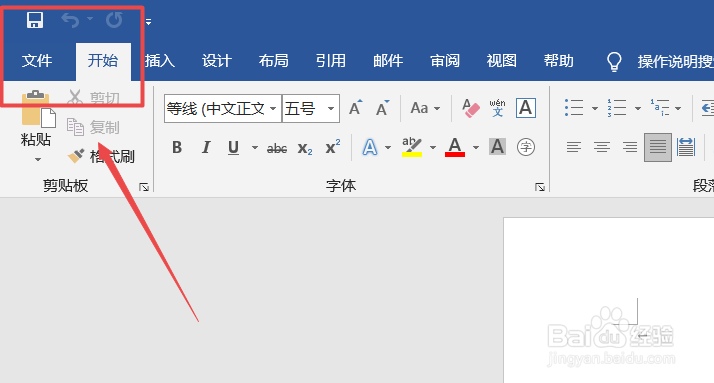Viewport: 714px width, 383px height.
Task: Click the 粘贴 paste clipboard icon
Action: (x=38, y=108)
